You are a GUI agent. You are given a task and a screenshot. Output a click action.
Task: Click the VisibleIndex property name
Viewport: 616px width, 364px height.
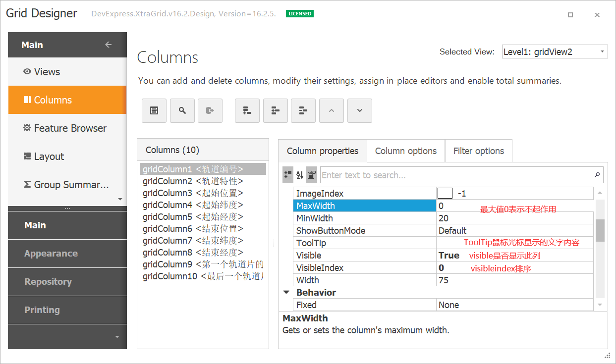click(320, 268)
